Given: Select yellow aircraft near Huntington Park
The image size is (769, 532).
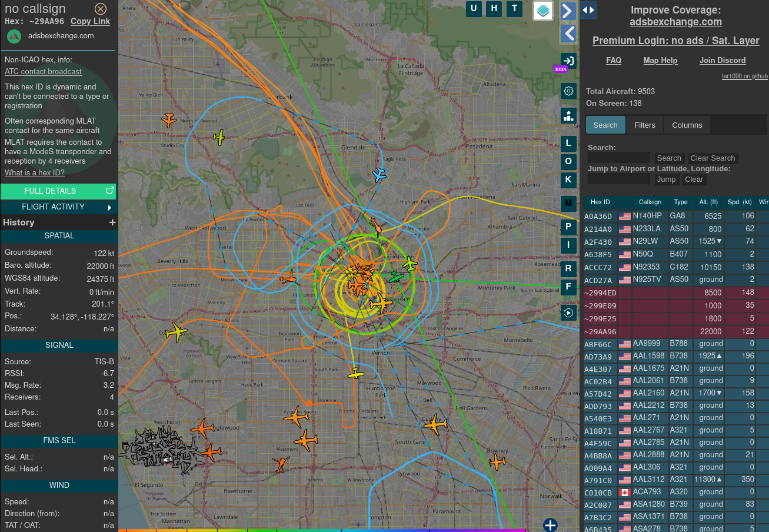Looking at the screenshot, I should (355, 373).
